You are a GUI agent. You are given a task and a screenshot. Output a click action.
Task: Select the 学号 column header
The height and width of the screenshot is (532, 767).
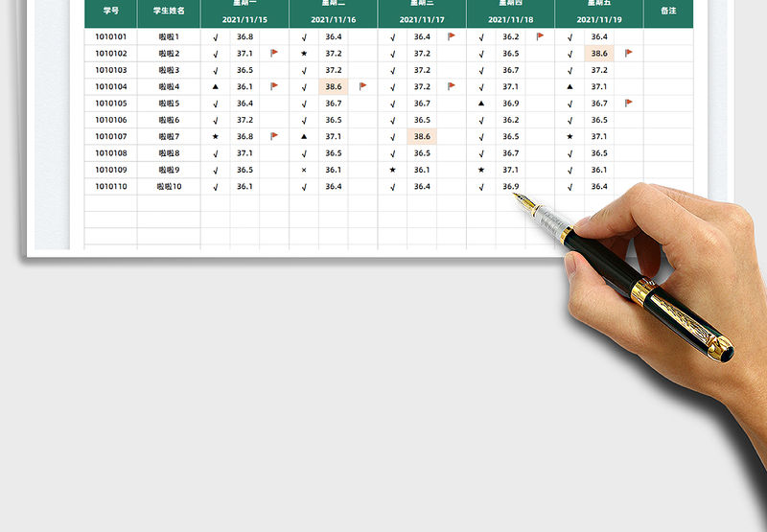tap(111, 11)
